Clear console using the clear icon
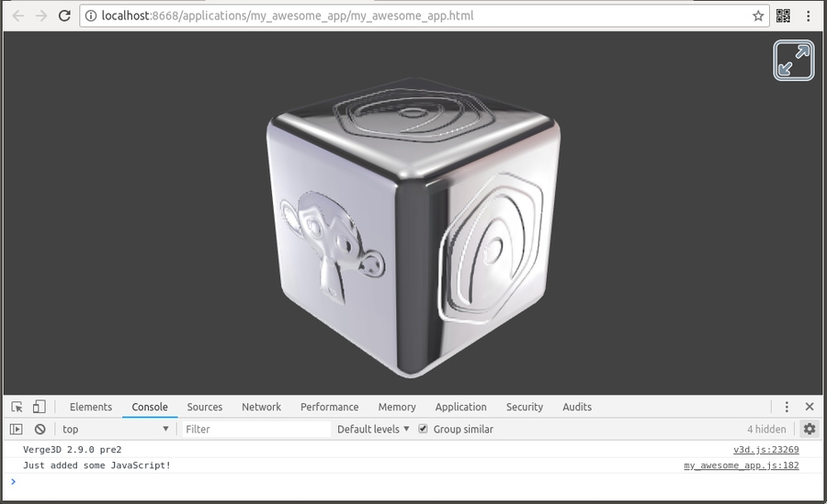 click(40, 429)
